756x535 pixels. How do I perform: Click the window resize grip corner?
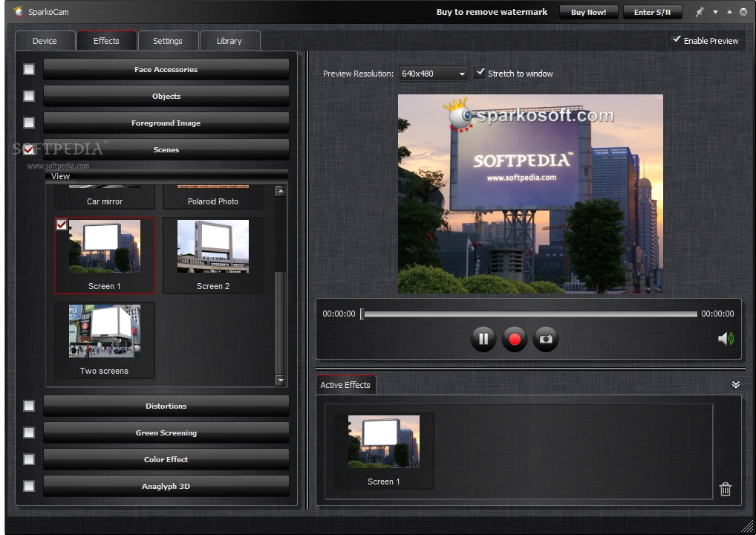click(748, 526)
